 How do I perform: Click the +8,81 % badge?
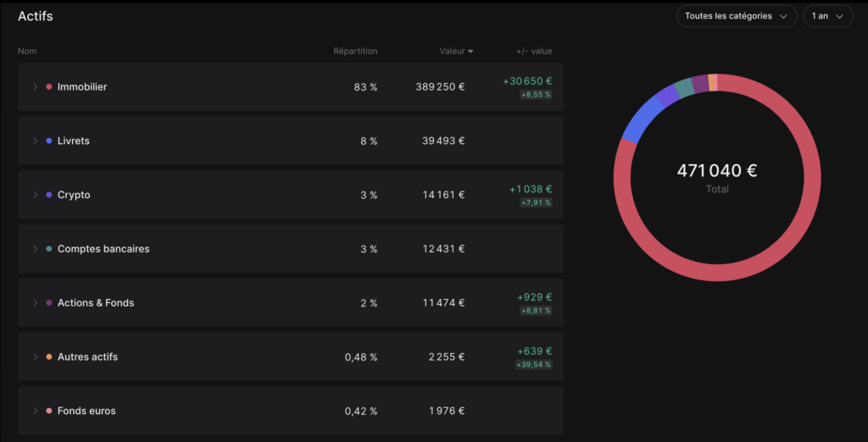pos(536,311)
